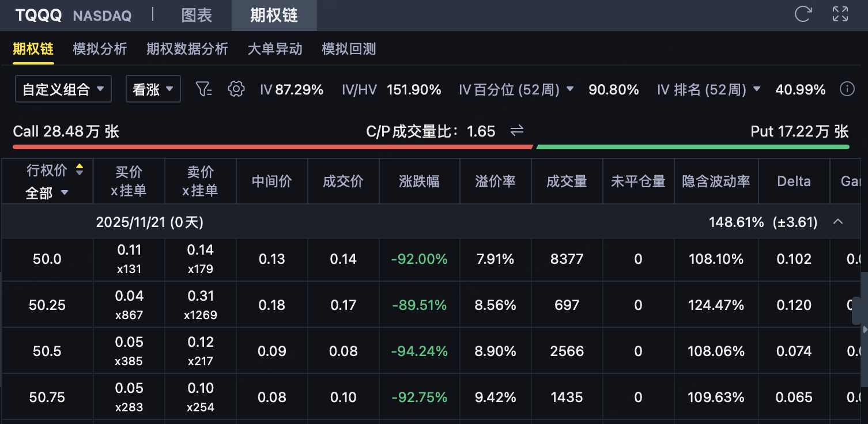This screenshot has height=424, width=868.
Task: Click the right edge panel expand arrow
Action: click(x=864, y=330)
